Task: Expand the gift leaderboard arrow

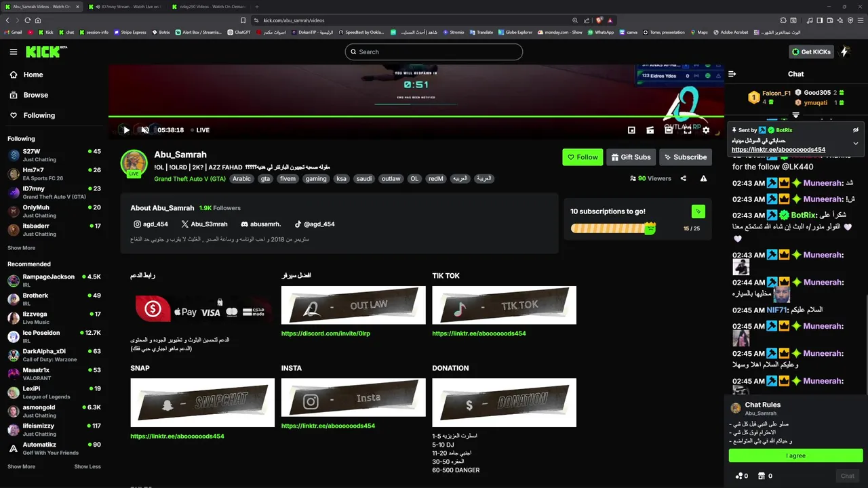Action: pyautogui.click(x=796, y=115)
